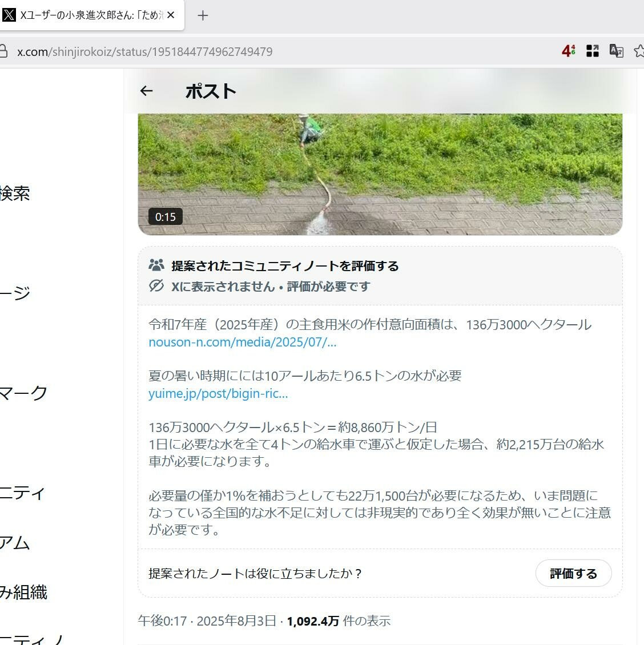Image resolution: width=644 pixels, height=645 pixels.
Task: Close the X browser tab
Action: (171, 15)
